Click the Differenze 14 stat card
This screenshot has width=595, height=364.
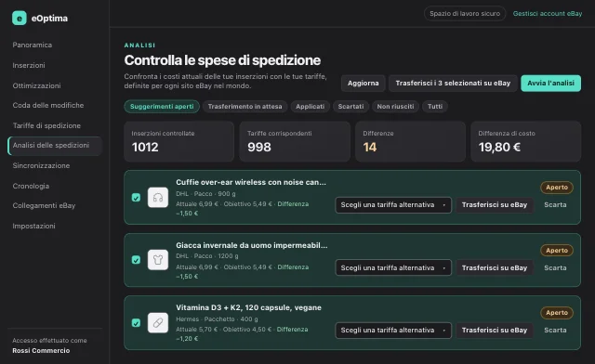coord(410,141)
